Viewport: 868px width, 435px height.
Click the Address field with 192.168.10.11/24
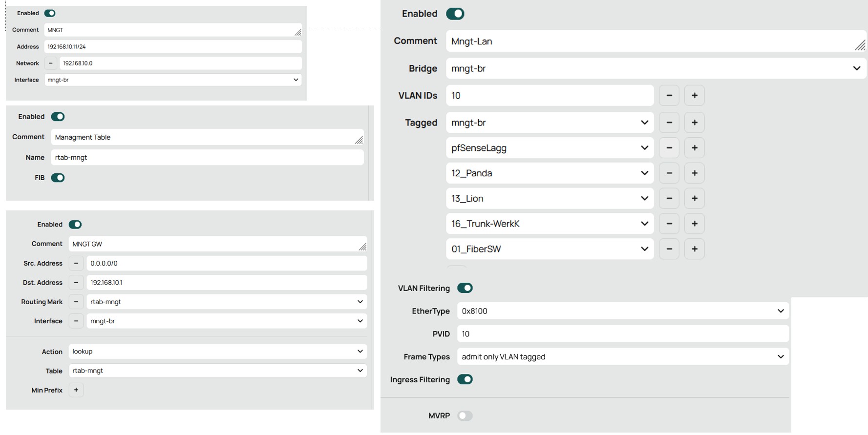tap(173, 47)
